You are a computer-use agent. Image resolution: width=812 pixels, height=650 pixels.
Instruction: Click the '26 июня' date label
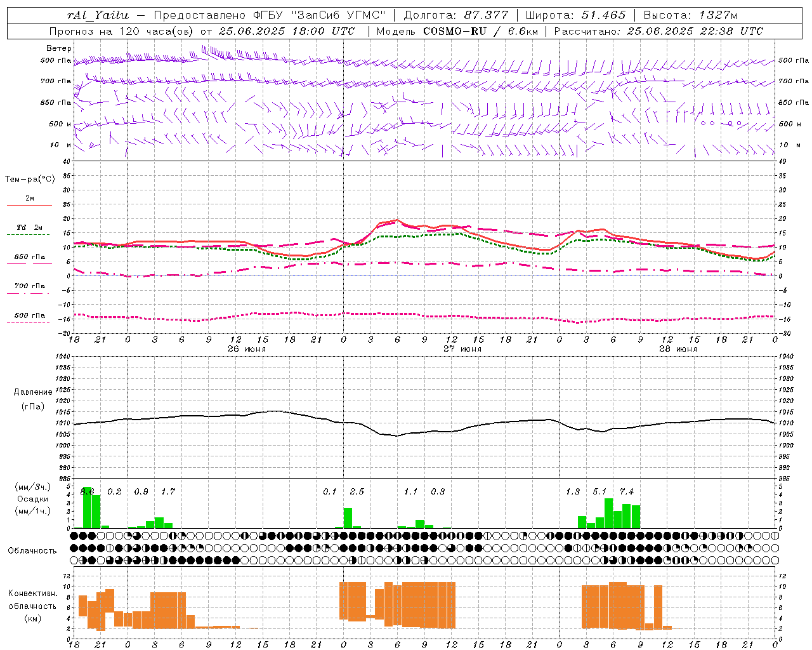point(247,349)
